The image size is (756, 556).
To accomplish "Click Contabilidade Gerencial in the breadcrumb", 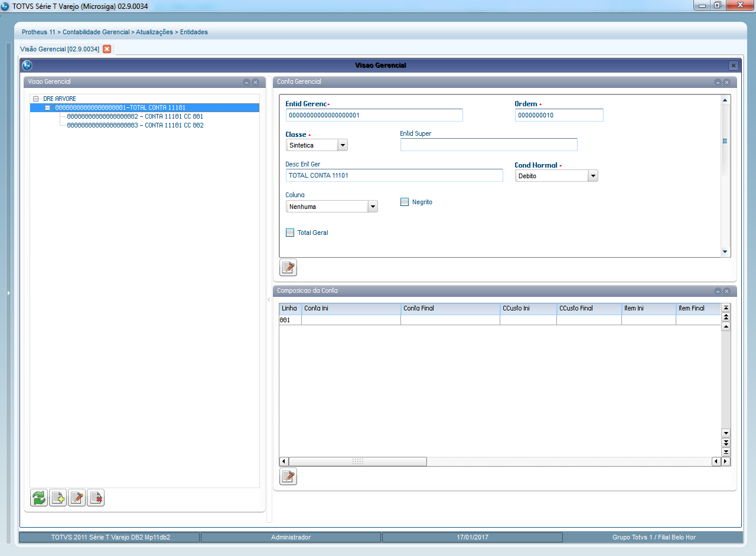I will (x=96, y=32).
